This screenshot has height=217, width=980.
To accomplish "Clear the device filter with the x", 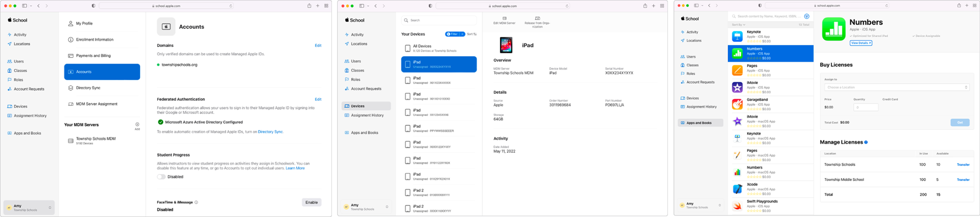I will 462,34.
